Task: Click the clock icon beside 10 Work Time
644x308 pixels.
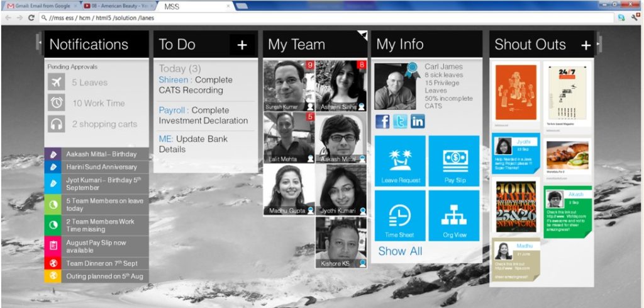Action: [57, 103]
